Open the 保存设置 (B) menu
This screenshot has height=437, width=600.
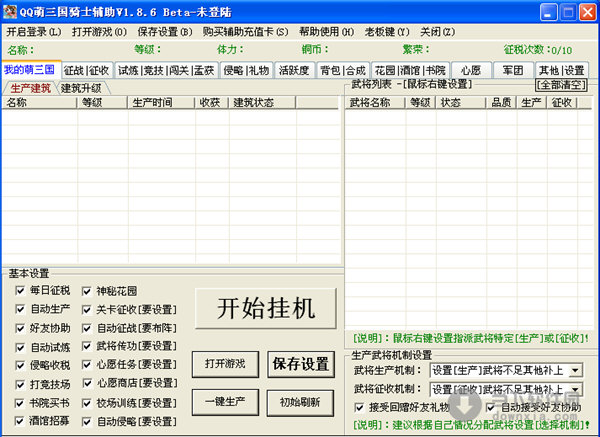click(x=165, y=32)
